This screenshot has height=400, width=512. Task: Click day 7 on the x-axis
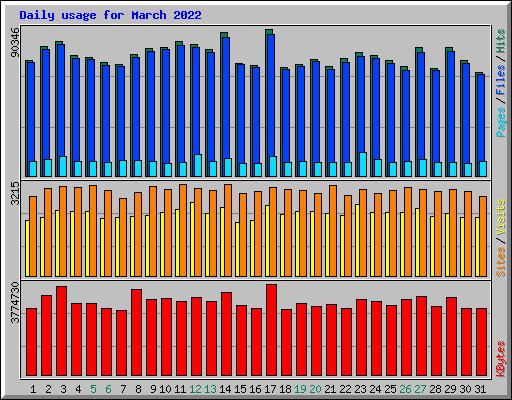[x=123, y=389]
